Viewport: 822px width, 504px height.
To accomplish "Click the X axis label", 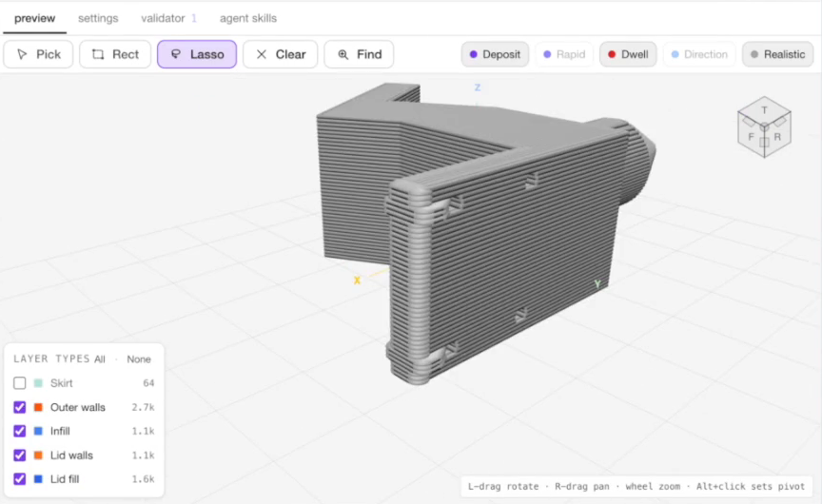I will pos(357,281).
